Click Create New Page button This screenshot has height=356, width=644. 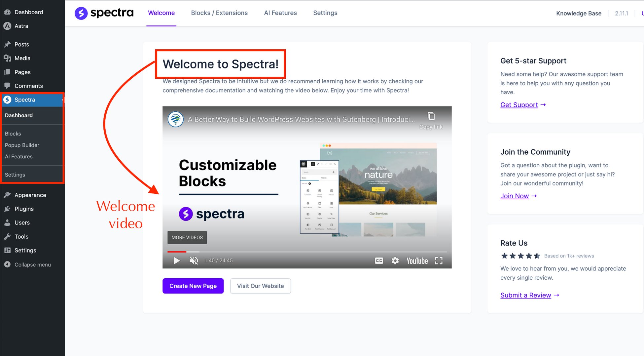coord(193,286)
